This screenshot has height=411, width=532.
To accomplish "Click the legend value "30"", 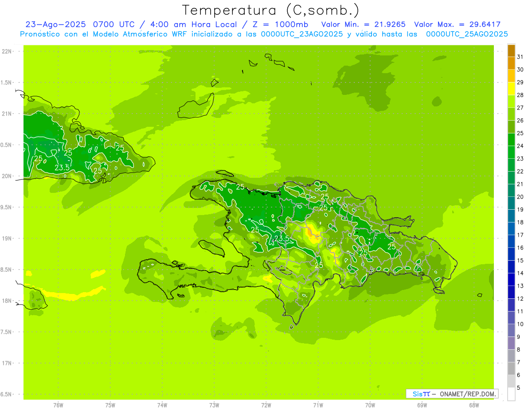I will (x=520, y=70).
